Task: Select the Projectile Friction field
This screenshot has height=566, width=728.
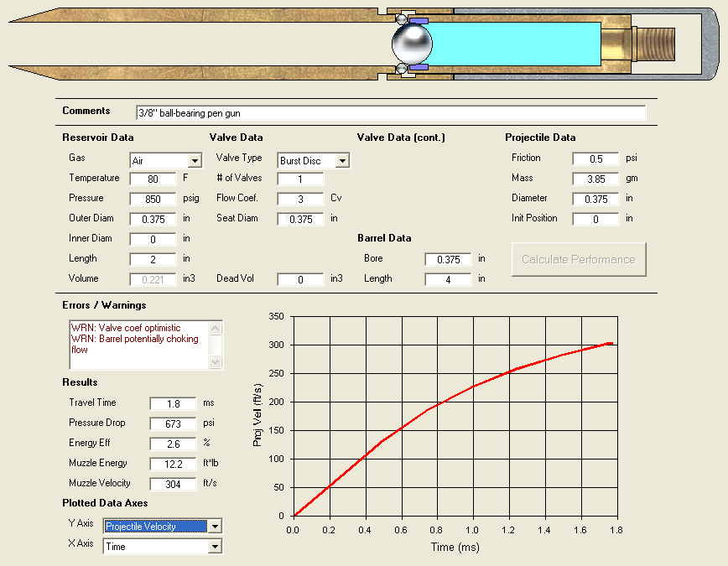Action: (595, 158)
